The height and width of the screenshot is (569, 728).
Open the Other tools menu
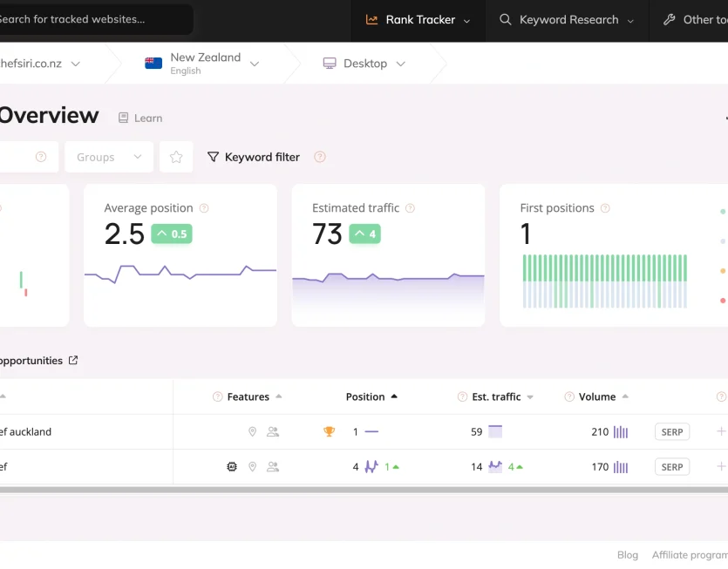tap(695, 20)
